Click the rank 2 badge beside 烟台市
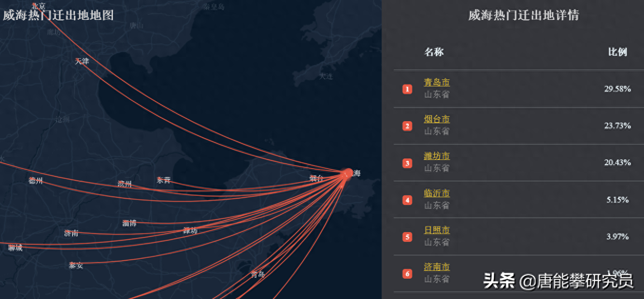This screenshot has height=299, width=644. coord(407,126)
